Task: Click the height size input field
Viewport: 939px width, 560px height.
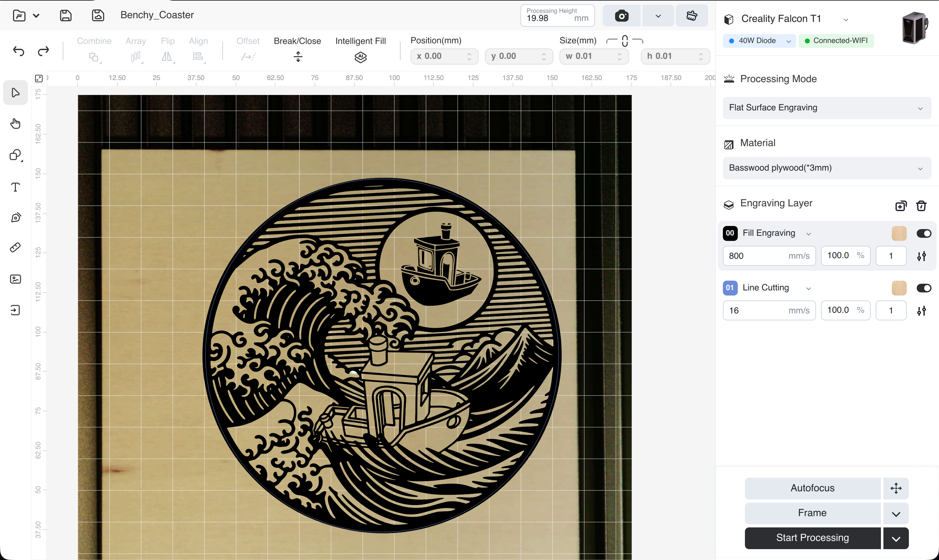Action: [x=675, y=56]
